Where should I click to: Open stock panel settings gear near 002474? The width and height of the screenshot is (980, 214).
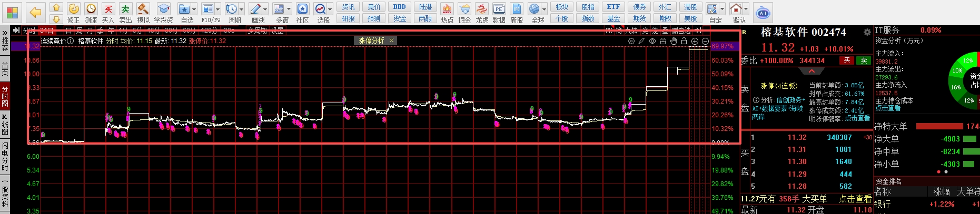click(867, 32)
